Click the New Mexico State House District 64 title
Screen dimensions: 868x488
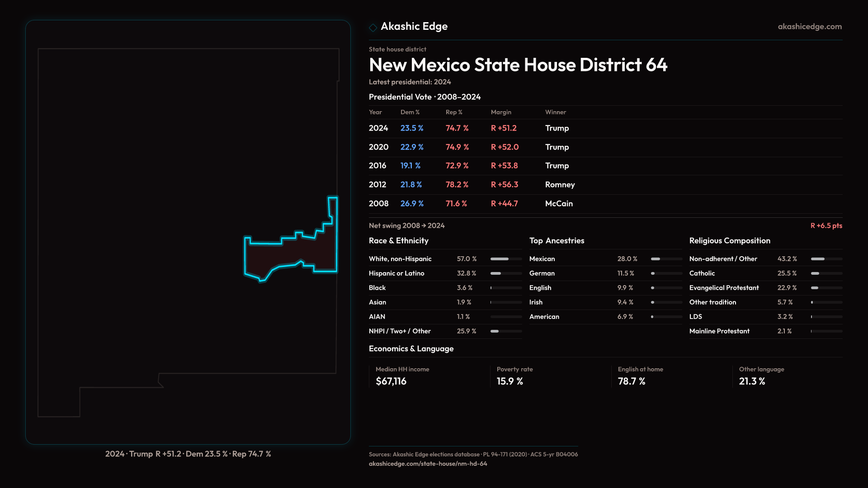(518, 65)
